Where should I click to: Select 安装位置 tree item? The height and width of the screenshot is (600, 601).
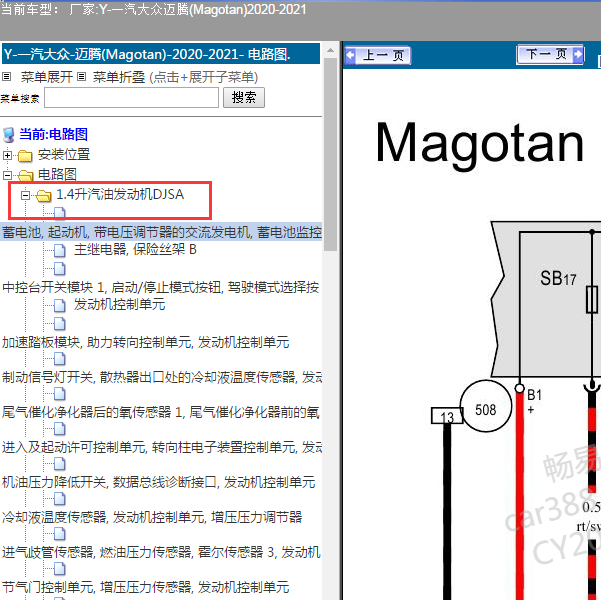(64, 155)
